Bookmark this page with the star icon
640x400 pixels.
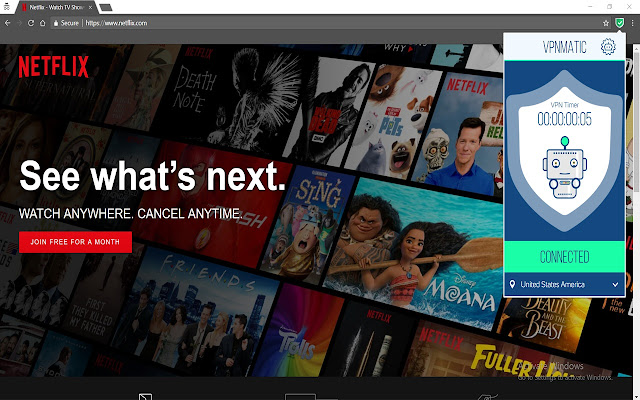(606, 23)
